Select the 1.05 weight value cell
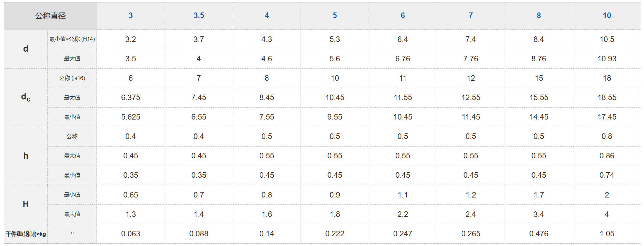 tap(607, 234)
